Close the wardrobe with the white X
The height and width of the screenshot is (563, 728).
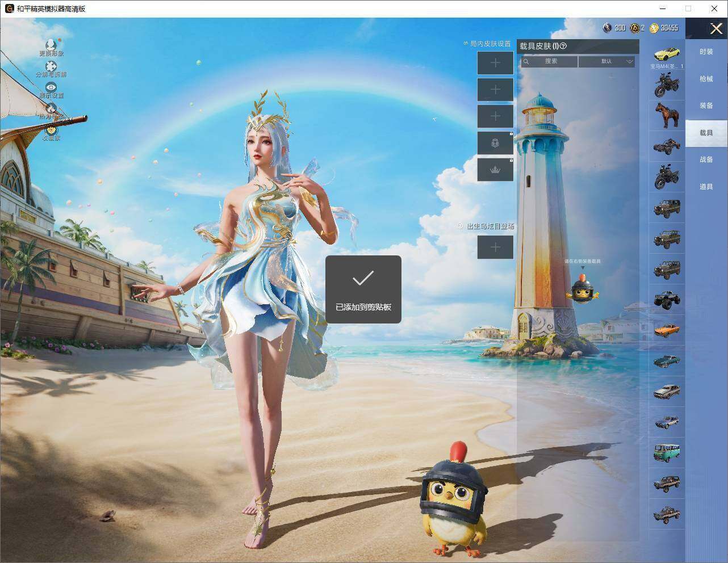[x=717, y=28]
